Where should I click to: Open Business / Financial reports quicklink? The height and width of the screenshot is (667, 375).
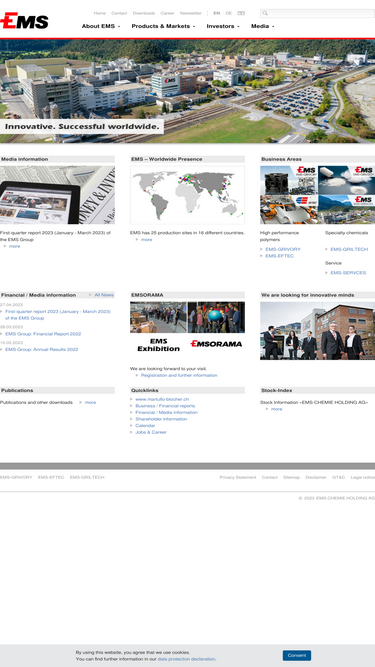coord(165,406)
